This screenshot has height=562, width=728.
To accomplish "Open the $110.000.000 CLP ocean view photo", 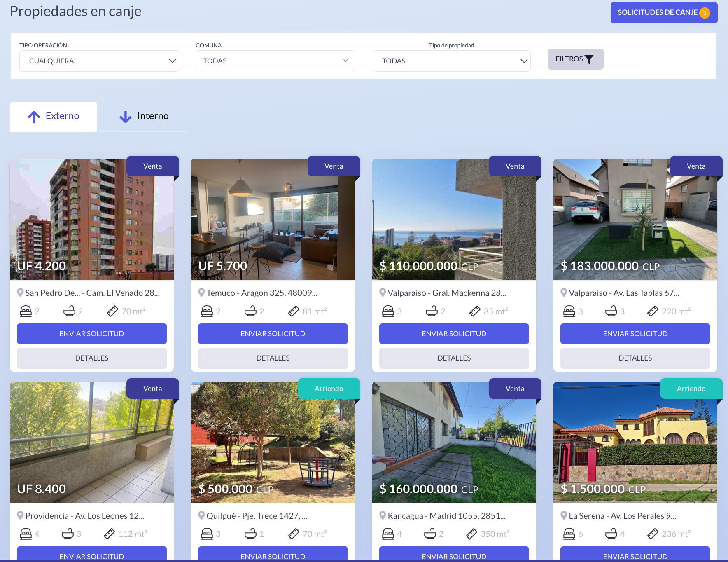I will click(x=454, y=220).
